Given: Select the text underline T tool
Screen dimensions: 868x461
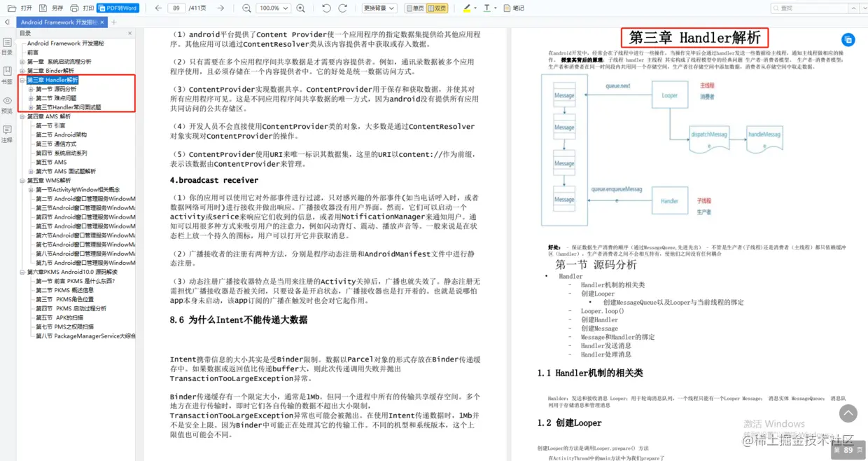Looking at the screenshot, I should tap(487, 8).
